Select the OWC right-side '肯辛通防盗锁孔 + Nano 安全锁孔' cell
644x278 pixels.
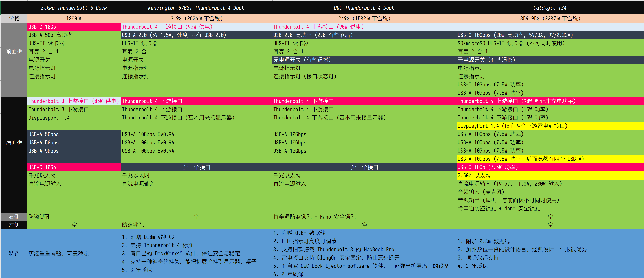pyautogui.click(x=364, y=217)
